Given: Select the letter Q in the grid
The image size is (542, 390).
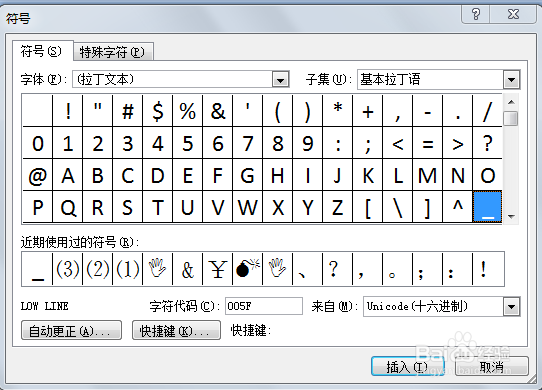Looking at the screenshot, I should pos(68,207).
